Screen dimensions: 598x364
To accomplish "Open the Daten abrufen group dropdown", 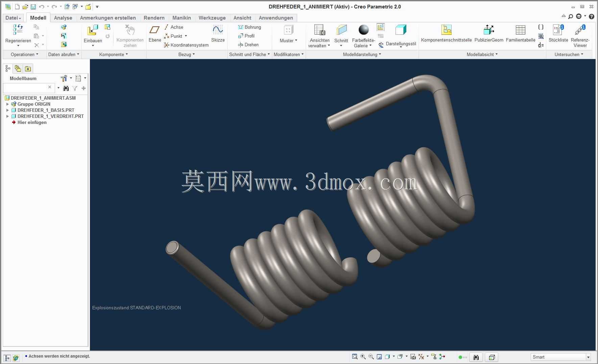I will [64, 54].
